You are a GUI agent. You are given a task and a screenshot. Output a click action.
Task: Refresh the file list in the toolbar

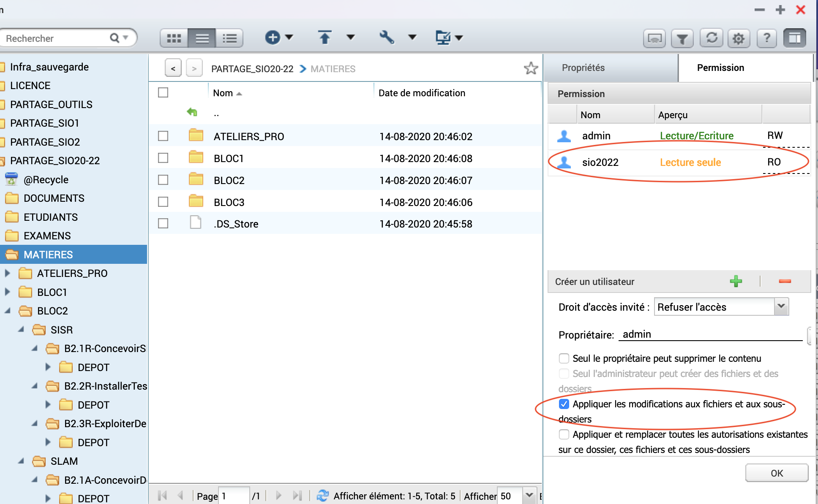coord(712,38)
